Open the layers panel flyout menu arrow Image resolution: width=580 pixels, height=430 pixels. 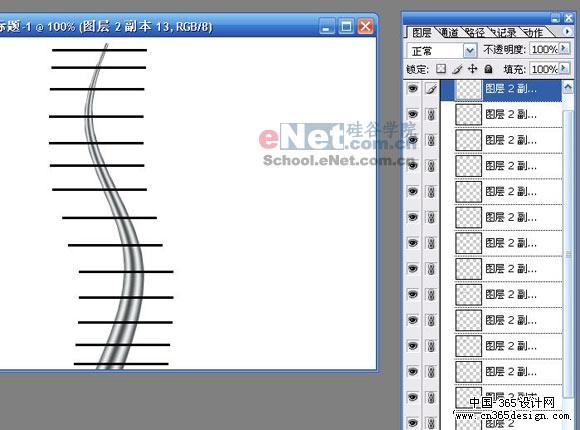coord(567,32)
